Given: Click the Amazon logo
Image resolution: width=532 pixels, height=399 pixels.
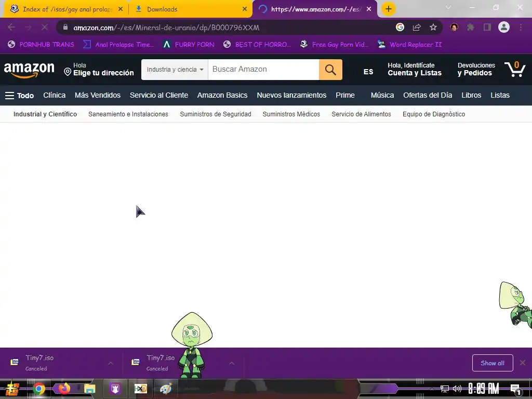Looking at the screenshot, I should 29,70.
